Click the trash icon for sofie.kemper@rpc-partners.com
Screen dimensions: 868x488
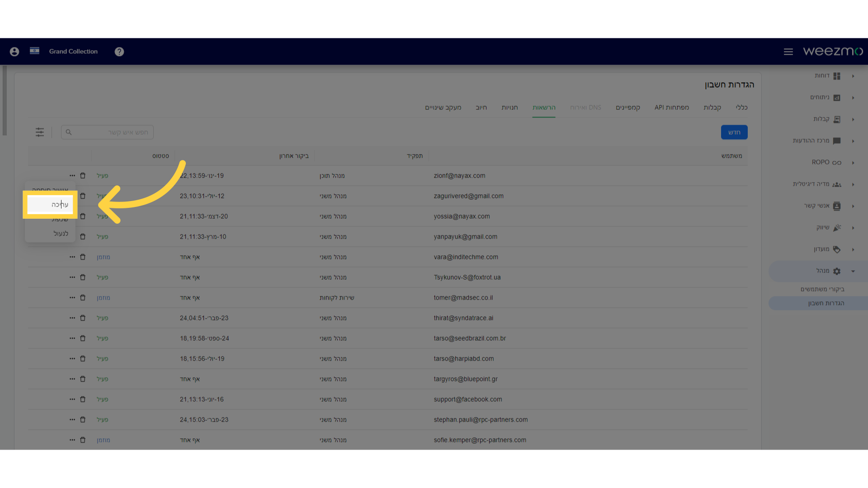coord(83,440)
